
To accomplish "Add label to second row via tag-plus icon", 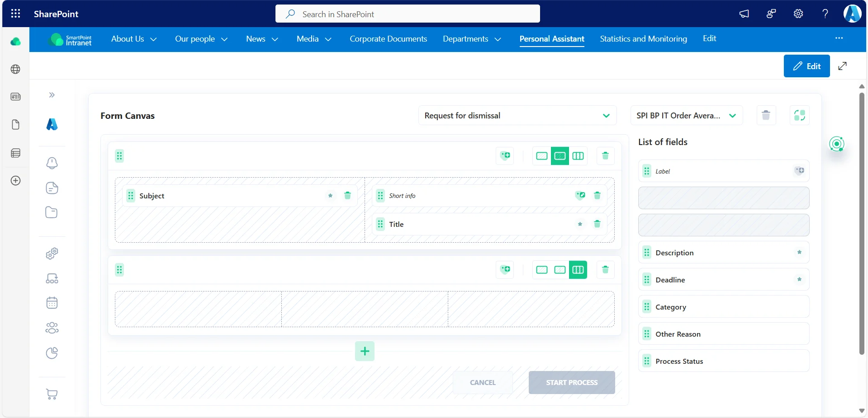I will click(x=505, y=270).
